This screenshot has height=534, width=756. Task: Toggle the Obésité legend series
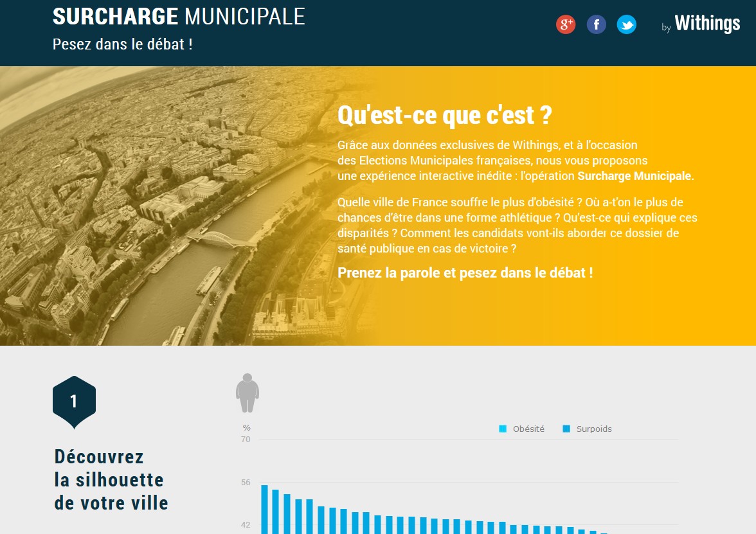pos(522,429)
